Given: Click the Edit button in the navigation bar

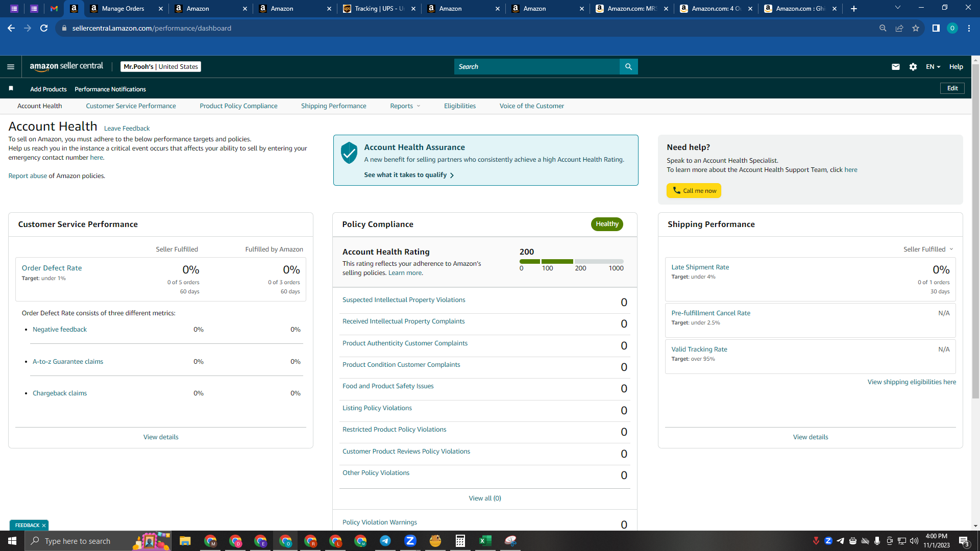Looking at the screenshot, I should coord(952,88).
